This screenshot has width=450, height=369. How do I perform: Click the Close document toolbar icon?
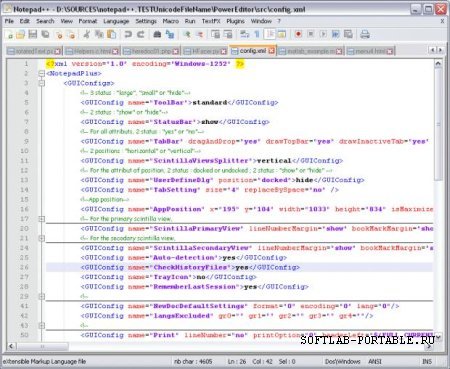59,34
